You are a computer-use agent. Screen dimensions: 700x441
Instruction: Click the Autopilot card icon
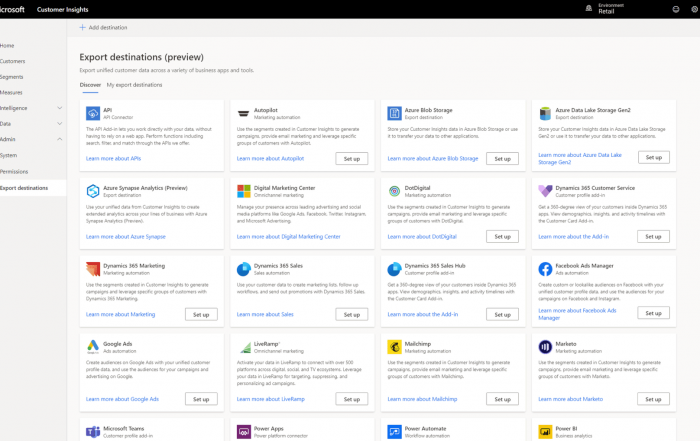(243, 113)
